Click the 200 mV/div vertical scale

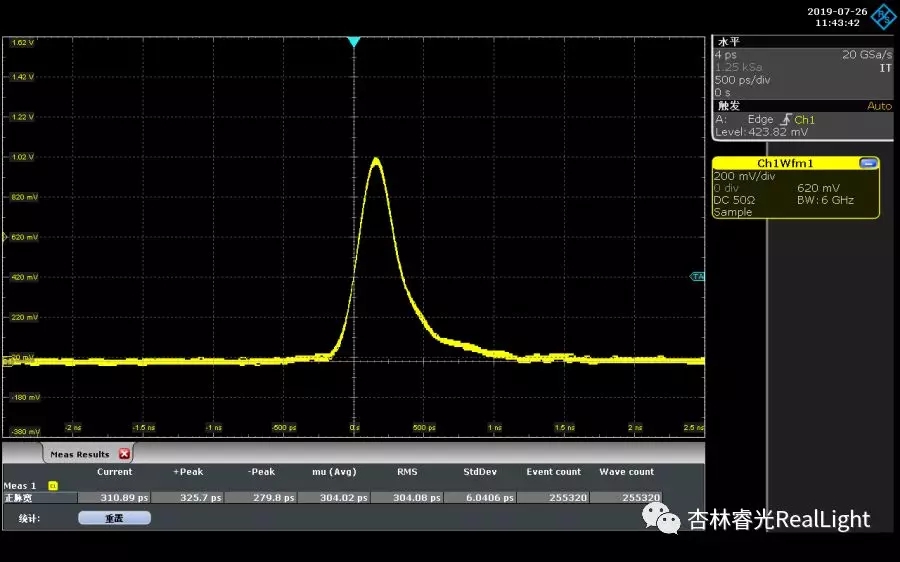744,176
